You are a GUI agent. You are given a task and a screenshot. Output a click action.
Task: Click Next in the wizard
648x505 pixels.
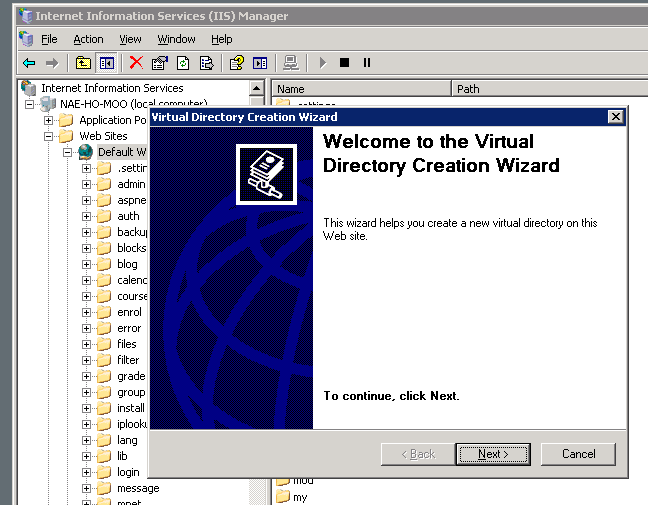point(492,454)
